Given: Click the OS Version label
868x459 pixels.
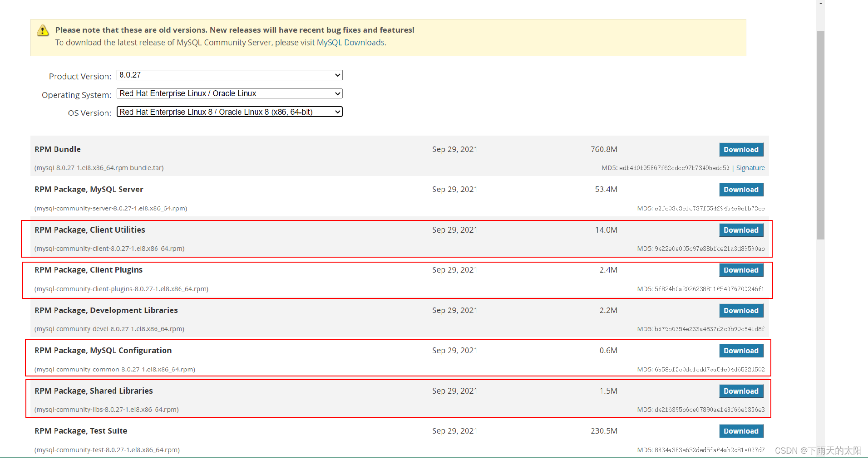Looking at the screenshot, I should pyautogui.click(x=89, y=113).
